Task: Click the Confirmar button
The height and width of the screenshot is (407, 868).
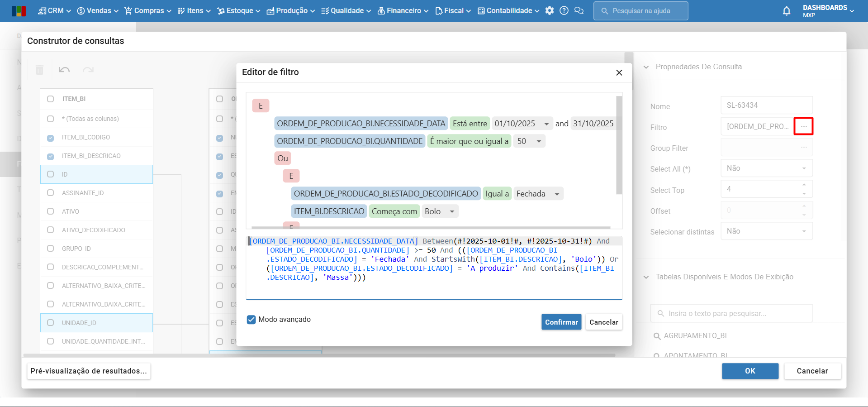Action: point(561,322)
